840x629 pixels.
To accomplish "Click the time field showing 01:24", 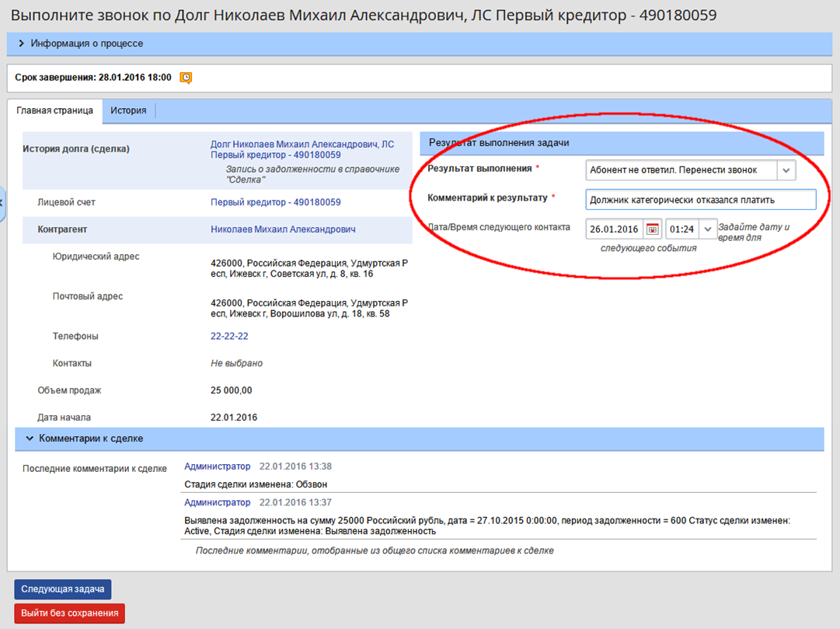I will [x=681, y=229].
